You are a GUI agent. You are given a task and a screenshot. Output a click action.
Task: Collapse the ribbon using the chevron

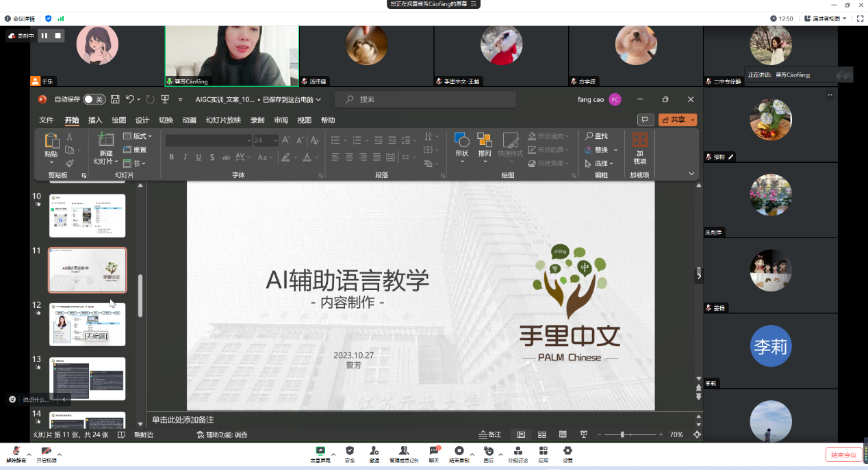[691, 174]
